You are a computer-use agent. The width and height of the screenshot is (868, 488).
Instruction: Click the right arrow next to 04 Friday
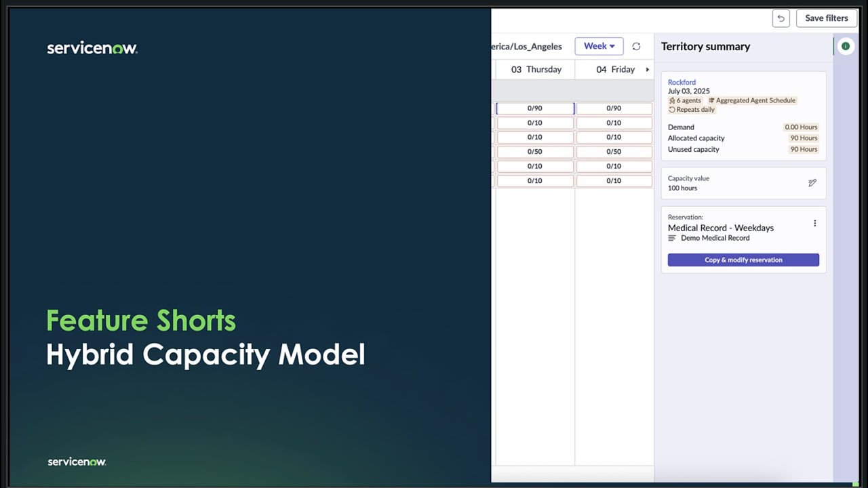(647, 68)
